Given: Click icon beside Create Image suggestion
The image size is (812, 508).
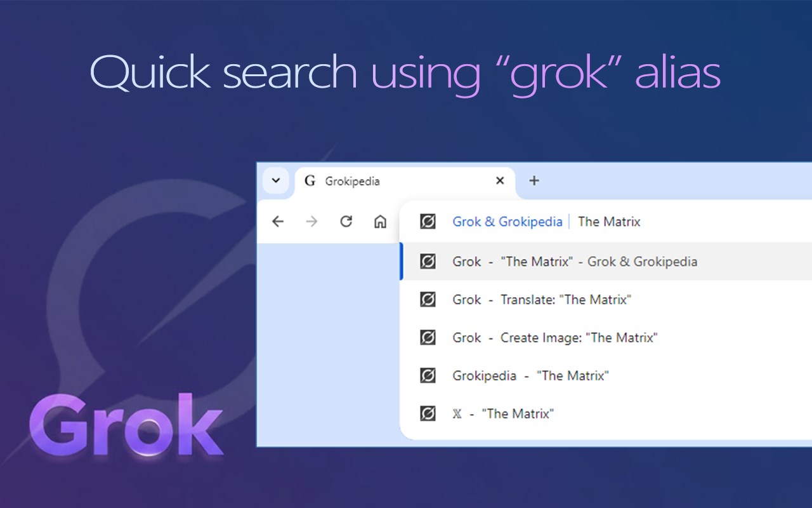Looking at the screenshot, I should (428, 338).
